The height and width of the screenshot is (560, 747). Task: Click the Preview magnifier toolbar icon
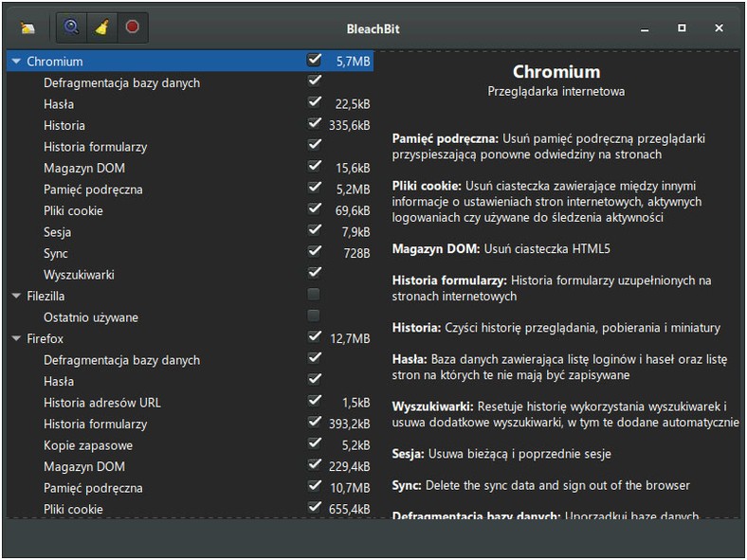pos(71,27)
